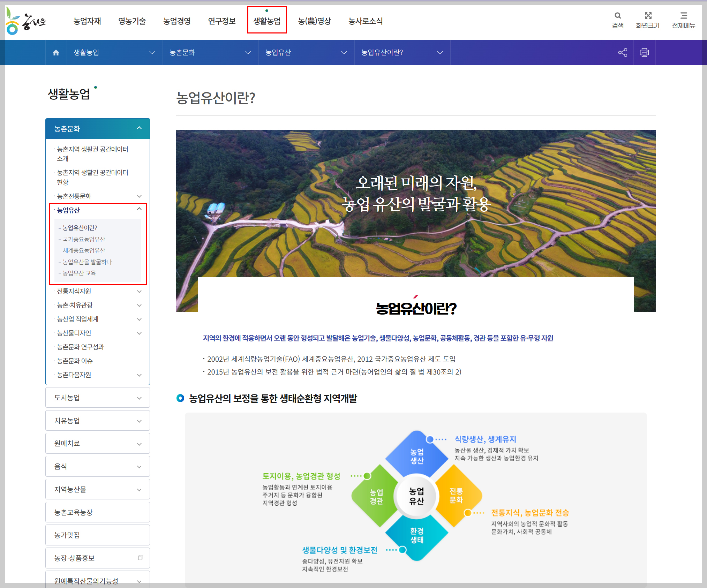
Task: Open the 농(農)영상 top menu
Action: click(x=315, y=21)
